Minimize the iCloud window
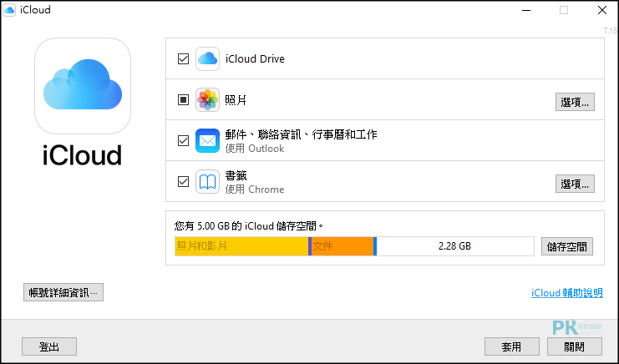Image resolution: width=619 pixels, height=364 pixels. [x=526, y=10]
